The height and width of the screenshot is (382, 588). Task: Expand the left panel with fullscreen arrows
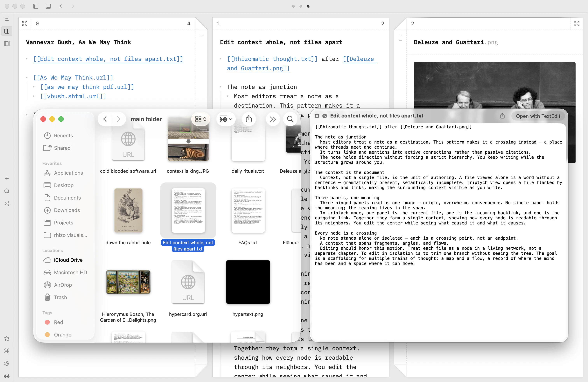point(25,24)
